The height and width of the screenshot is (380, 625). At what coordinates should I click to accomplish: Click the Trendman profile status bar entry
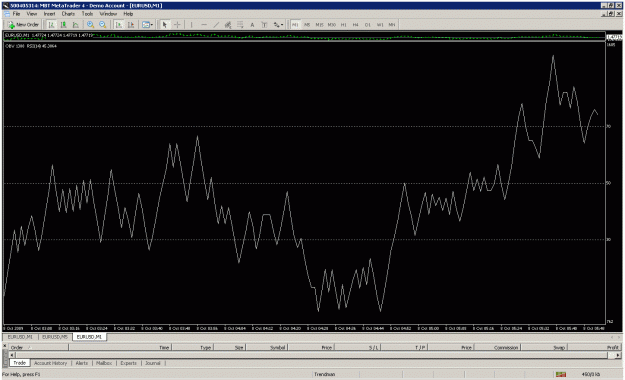point(325,374)
